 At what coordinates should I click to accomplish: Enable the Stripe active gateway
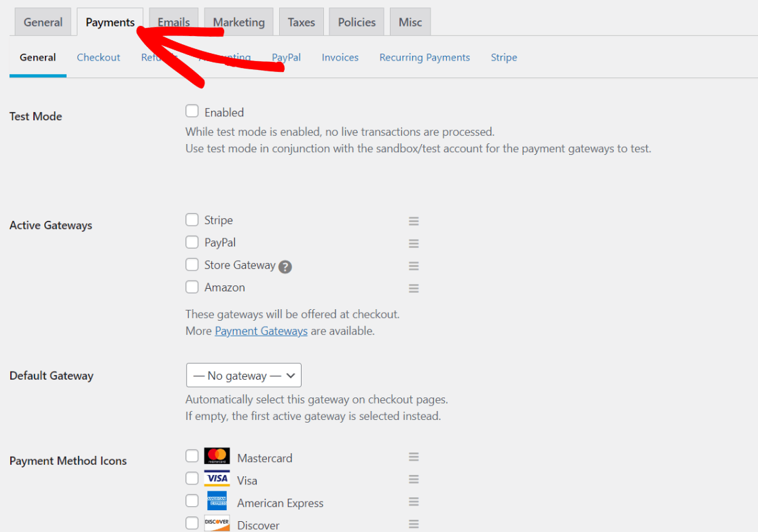click(x=192, y=219)
